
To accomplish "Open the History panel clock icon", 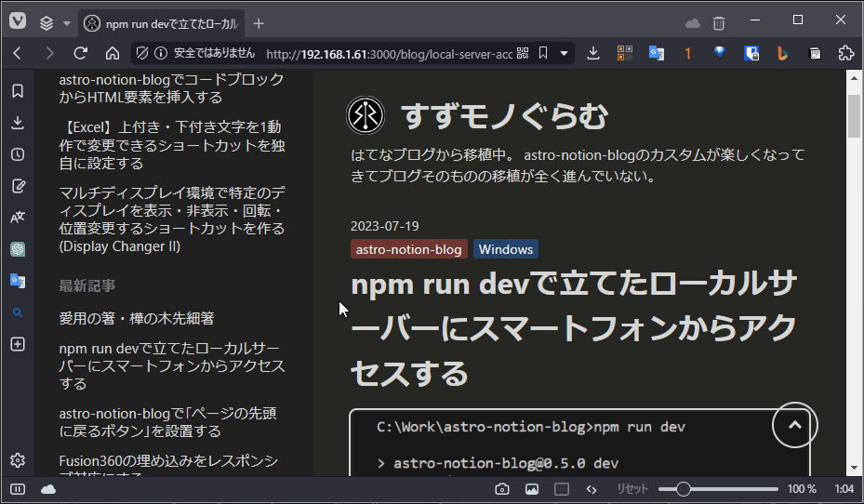I will (x=18, y=154).
